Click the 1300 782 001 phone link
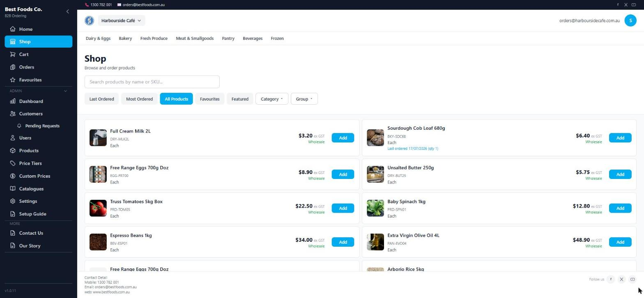Viewport: 644px width, 298px height. pyautogui.click(x=98, y=5)
